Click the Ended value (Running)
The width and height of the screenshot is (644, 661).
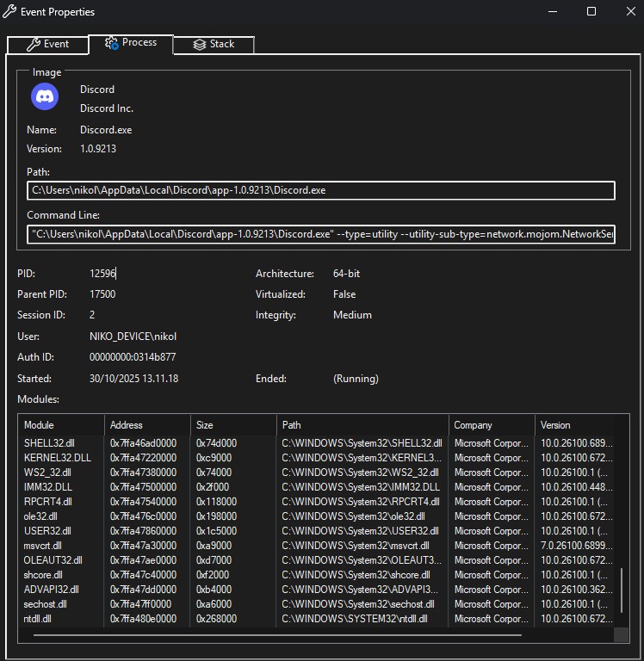[356, 379]
